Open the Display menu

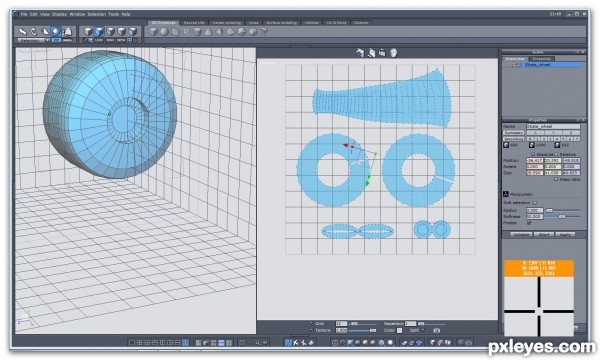(x=59, y=14)
